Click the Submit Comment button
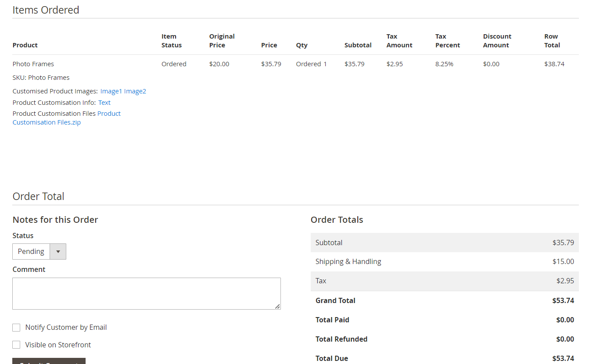This screenshot has width=589, height=364. coord(48,362)
